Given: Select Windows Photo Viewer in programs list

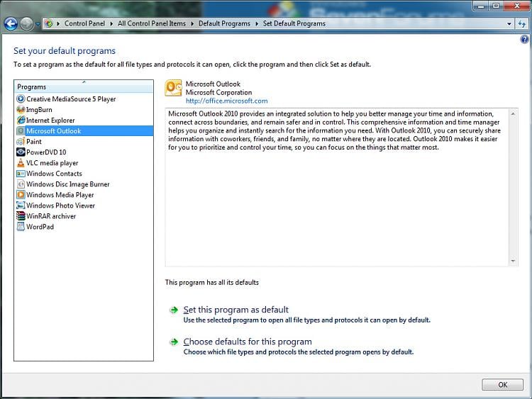Looking at the screenshot, I should (x=84, y=205).
